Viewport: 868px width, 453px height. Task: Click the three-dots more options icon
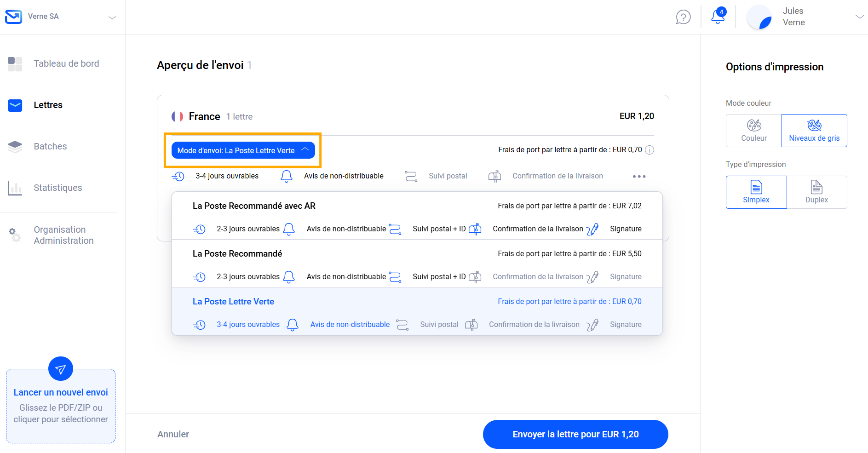639,177
